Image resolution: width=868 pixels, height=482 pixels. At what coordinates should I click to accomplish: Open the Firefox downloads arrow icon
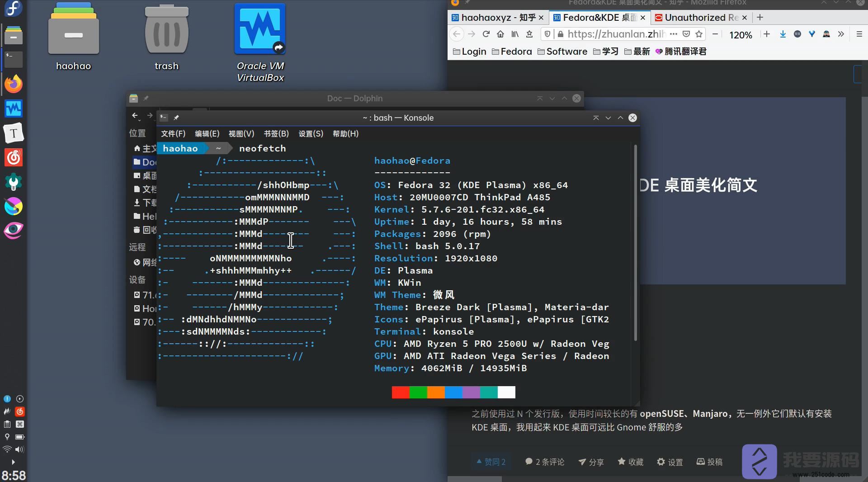783,34
